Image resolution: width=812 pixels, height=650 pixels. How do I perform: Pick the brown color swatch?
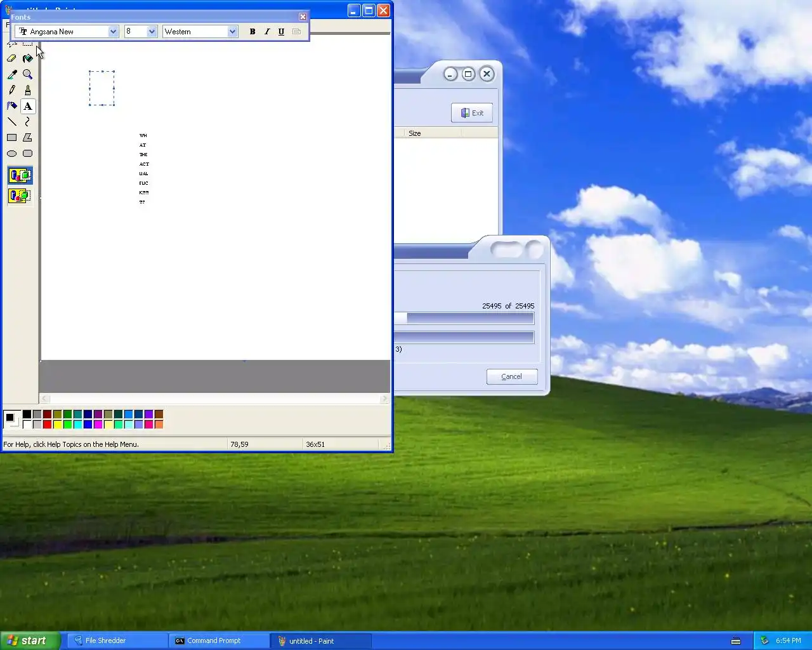coord(159,415)
